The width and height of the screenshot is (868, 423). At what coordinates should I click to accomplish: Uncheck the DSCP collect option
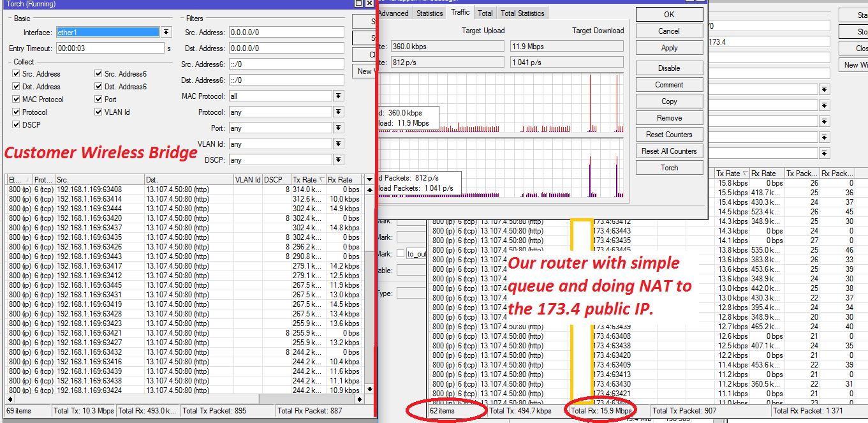pos(15,124)
